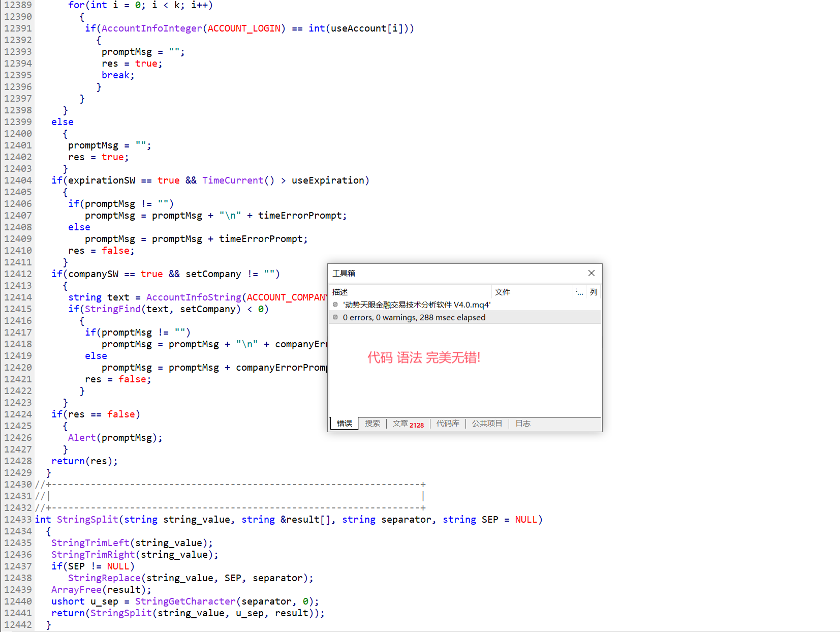This screenshot has height=632, width=840.
Task: Sort by the 文件 column header
Action: (532, 292)
